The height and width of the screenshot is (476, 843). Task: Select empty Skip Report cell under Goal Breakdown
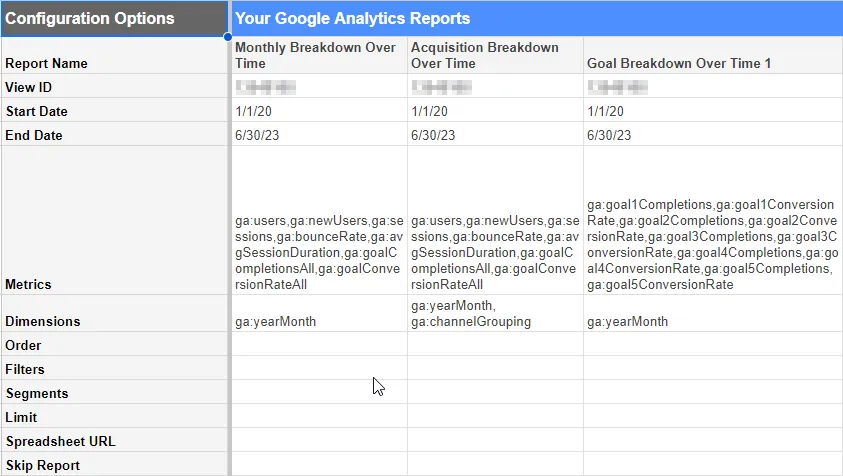(x=713, y=464)
